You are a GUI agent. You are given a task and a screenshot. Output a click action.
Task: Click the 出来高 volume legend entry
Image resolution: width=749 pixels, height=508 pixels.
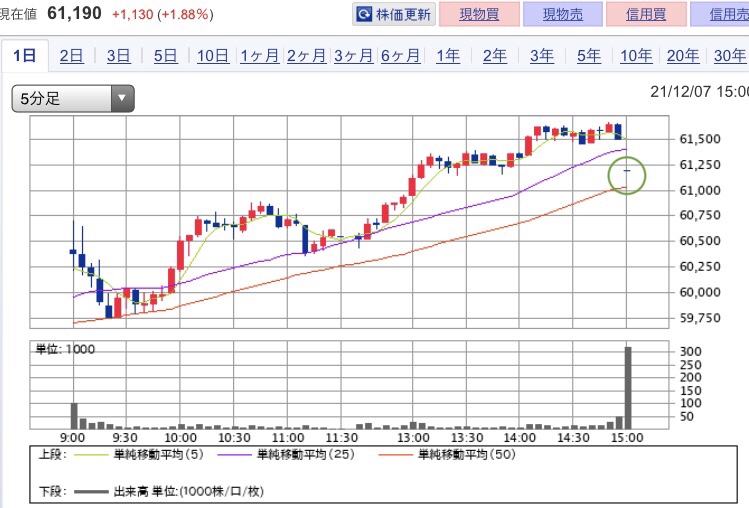tap(168, 491)
